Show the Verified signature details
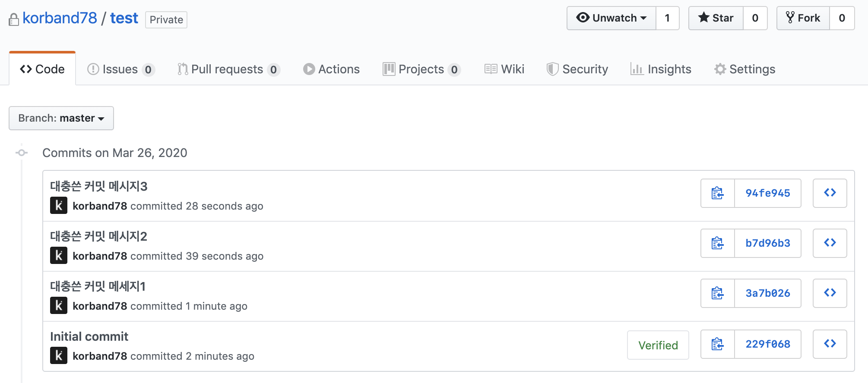 pyautogui.click(x=658, y=345)
